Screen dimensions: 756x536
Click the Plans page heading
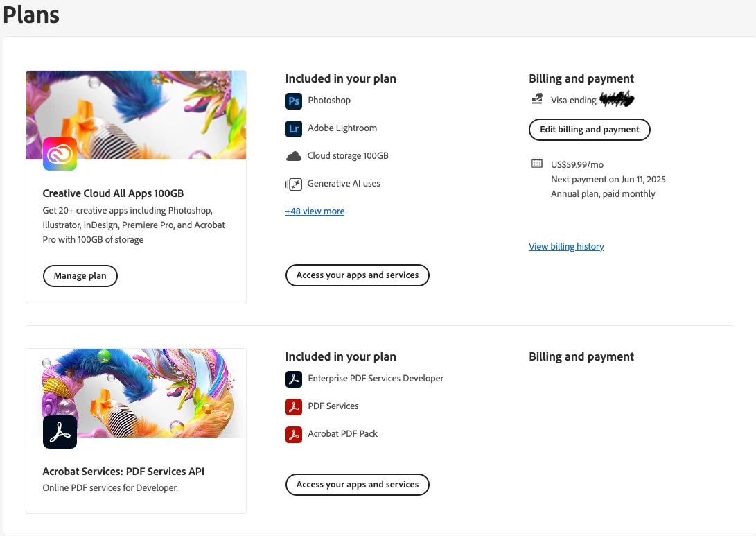31,15
